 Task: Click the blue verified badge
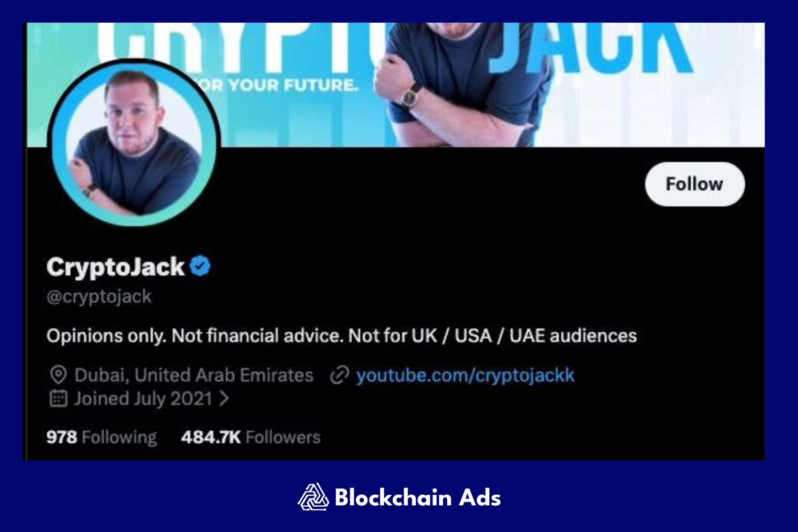[x=200, y=266]
